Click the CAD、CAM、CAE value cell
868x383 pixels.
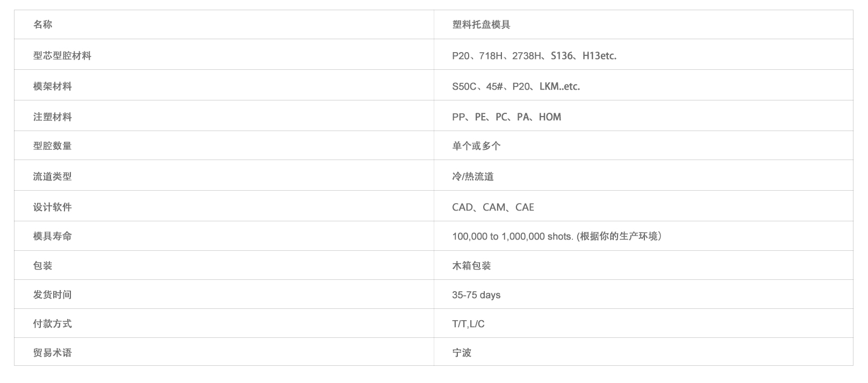click(x=493, y=207)
